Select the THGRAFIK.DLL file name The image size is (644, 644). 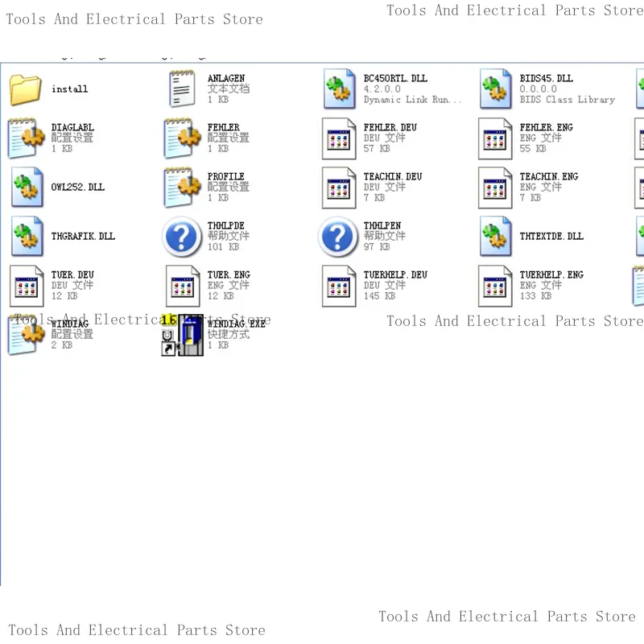click(x=84, y=236)
